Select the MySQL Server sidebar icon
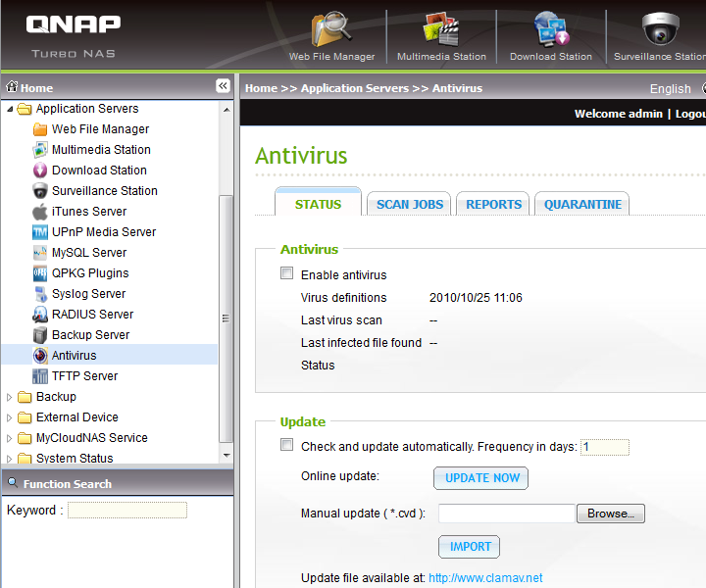The image size is (706, 588). 40,253
